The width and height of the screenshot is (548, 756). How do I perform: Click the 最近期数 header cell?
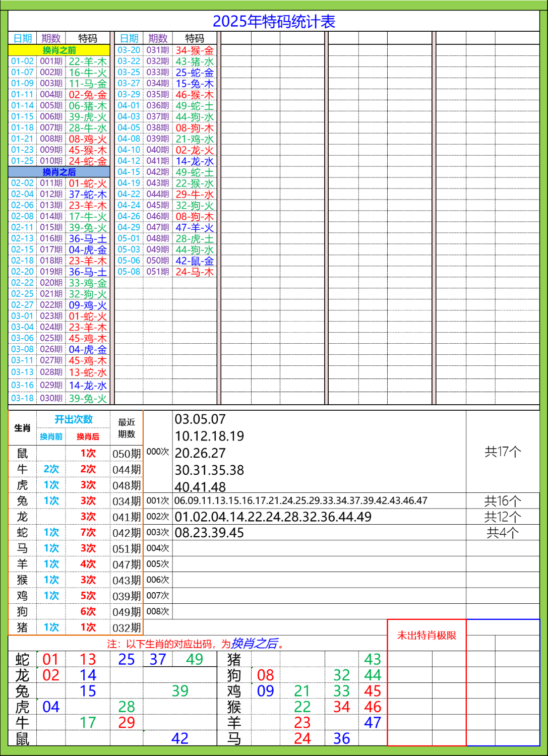click(125, 427)
